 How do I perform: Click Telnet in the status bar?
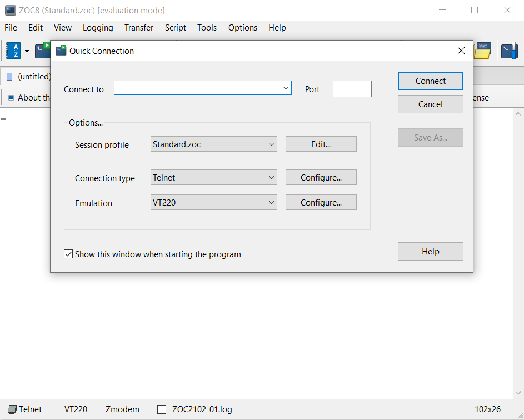[x=31, y=409]
